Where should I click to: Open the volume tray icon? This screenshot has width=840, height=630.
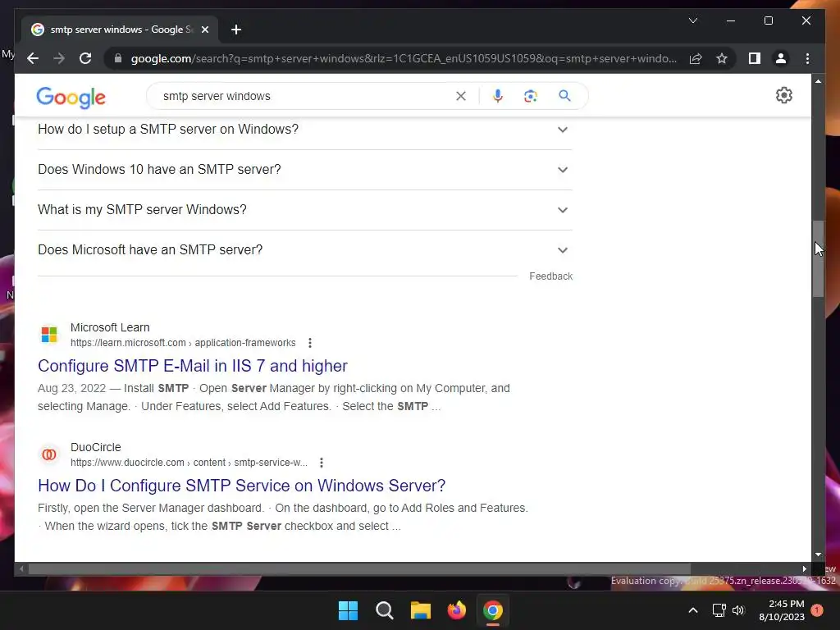pyautogui.click(x=738, y=610)
